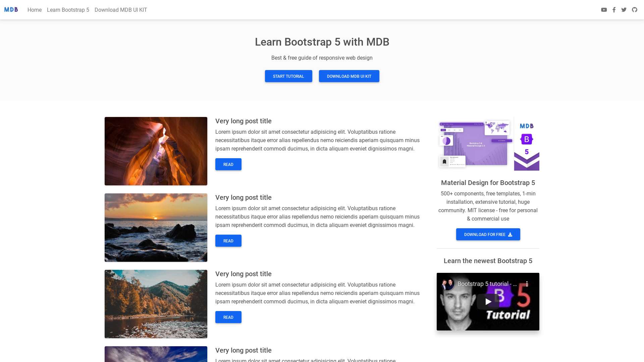644x362 pixels.
Task: Click Material Design for Bootstrap 5 heading
Action: tap(488, 183)
